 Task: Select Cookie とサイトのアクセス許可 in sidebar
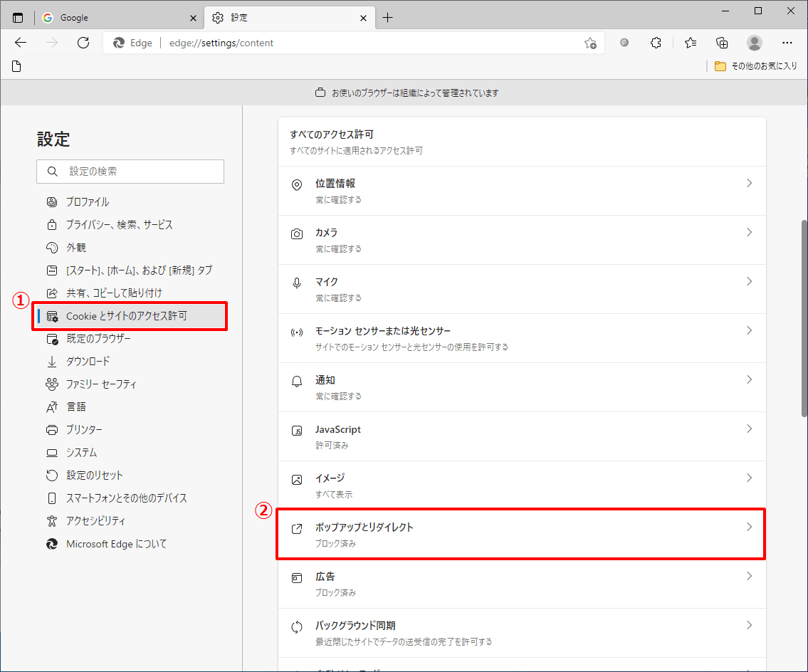pos(127,316)
